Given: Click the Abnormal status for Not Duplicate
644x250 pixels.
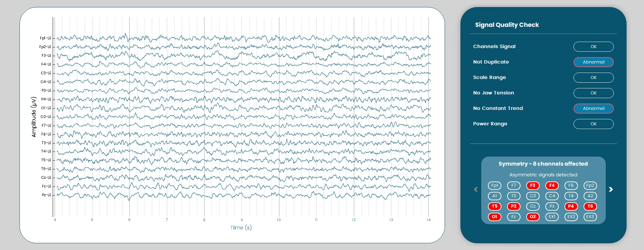Looking at the screenshot, I should coord(593,62).
